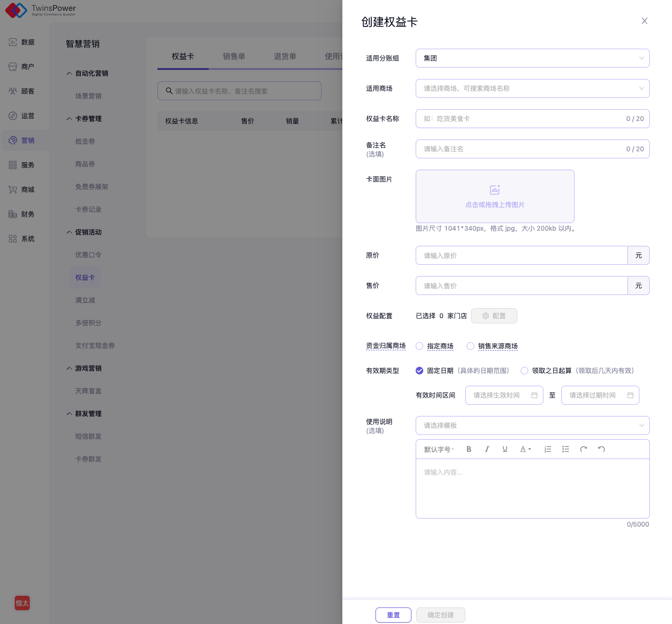Click the image upload icon for 卡面图片

click(495, 190)
